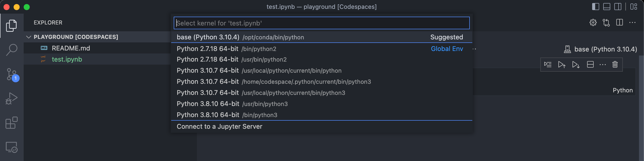
Task: Open the base (Python 3.10.4) kernel picker
Action: 600,49
